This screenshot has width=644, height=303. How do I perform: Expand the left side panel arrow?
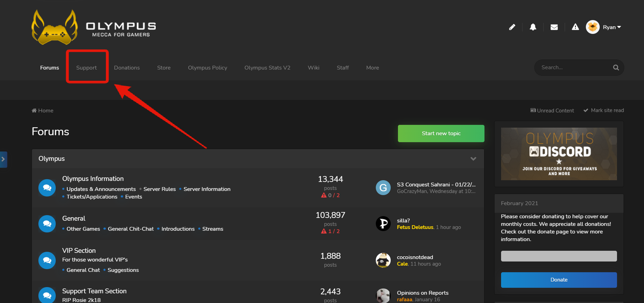[x=3, y=159]
